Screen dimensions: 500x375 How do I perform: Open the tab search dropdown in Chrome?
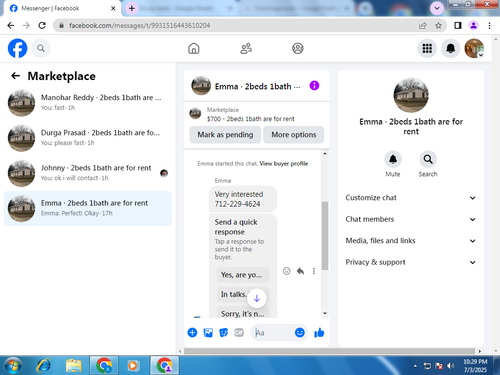437,8
